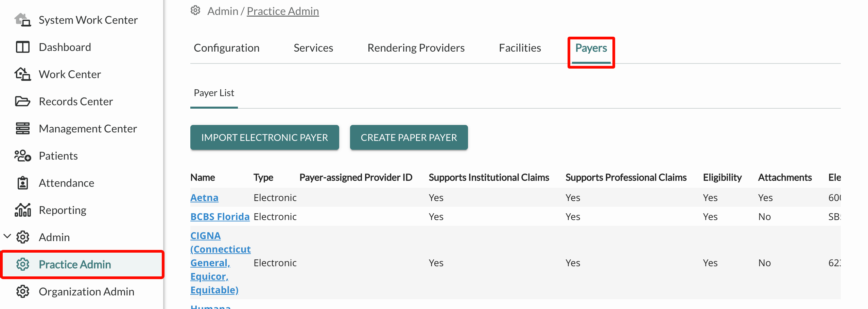Open the Aetna payer link
Image resolution: width=868 pixels, height=309 pixels.
(204, 198)
